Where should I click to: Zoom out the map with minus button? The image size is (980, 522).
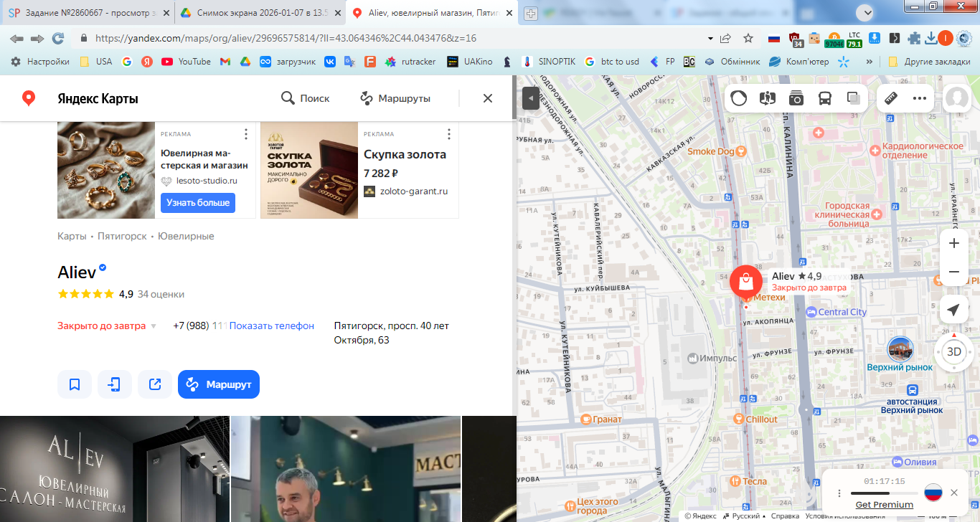[954, 272]
